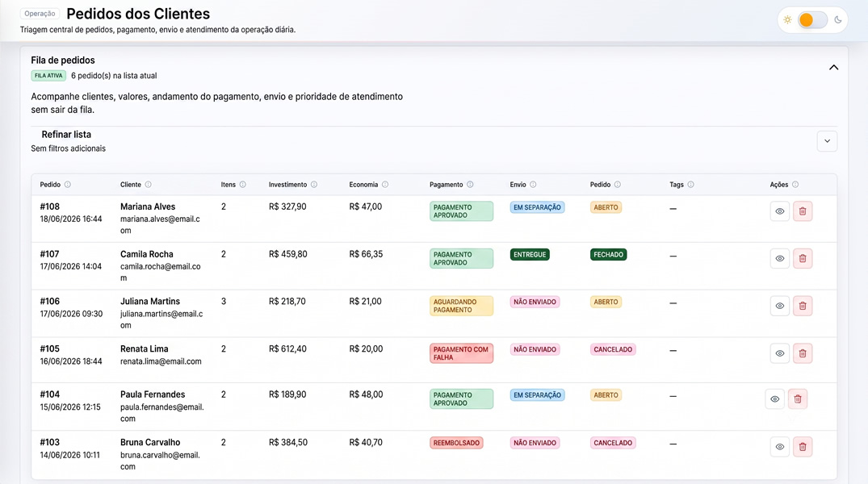
Task: Click sun icon for light theme
Action: click(787, 20)
